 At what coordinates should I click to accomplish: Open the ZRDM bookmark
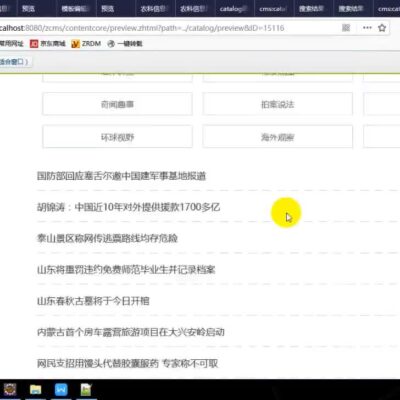(86, 43)
